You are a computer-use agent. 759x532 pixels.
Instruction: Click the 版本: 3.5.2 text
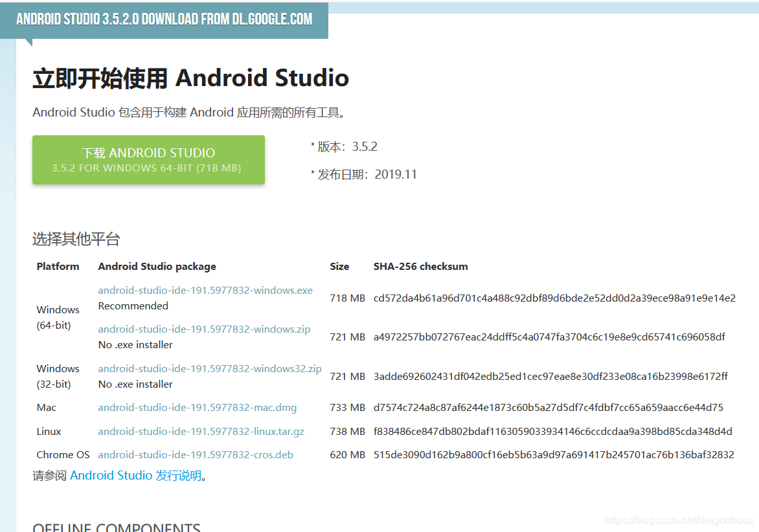348,146
